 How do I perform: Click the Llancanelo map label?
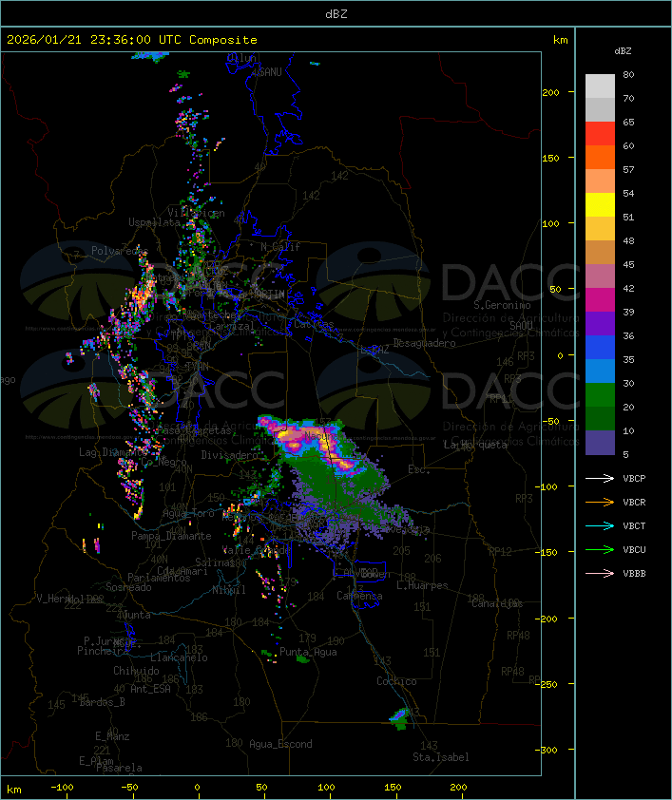179,657
